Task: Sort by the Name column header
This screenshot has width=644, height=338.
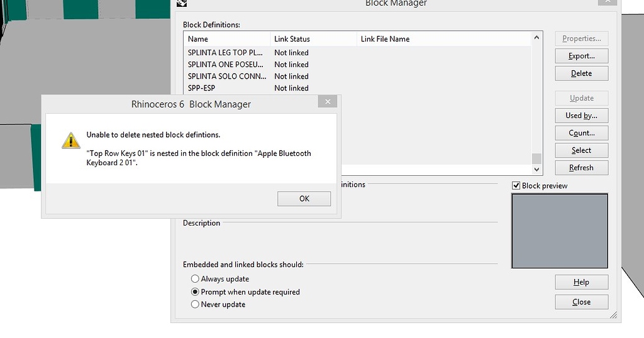Action: pyautogui.click(x=226, y=39)
